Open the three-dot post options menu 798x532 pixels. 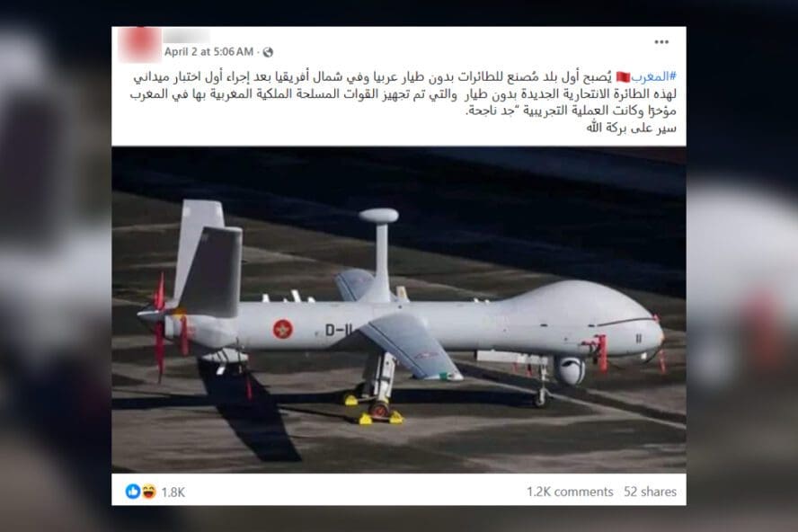pyautogui.click(x=661, y=42)
